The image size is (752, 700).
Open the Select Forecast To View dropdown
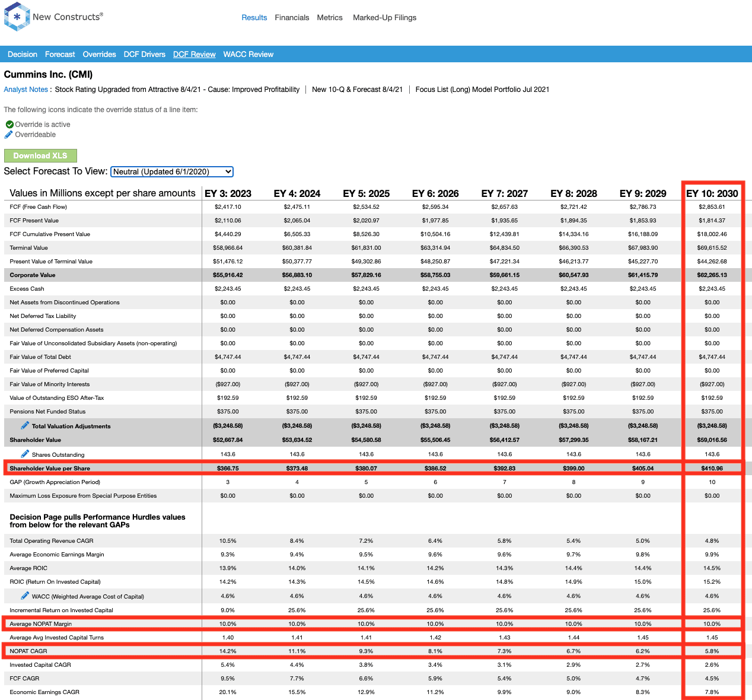[x=172, y=171]
